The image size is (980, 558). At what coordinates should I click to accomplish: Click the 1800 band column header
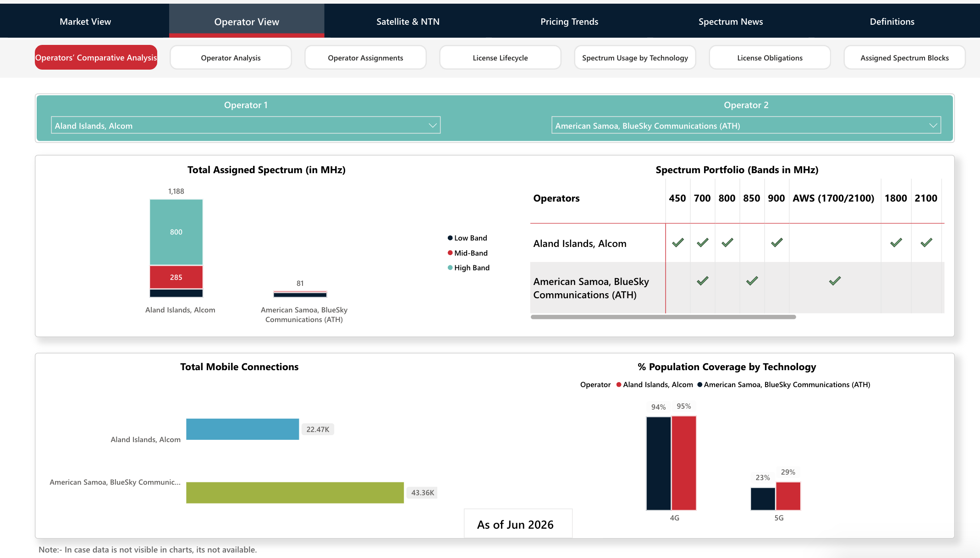(896, 198)
